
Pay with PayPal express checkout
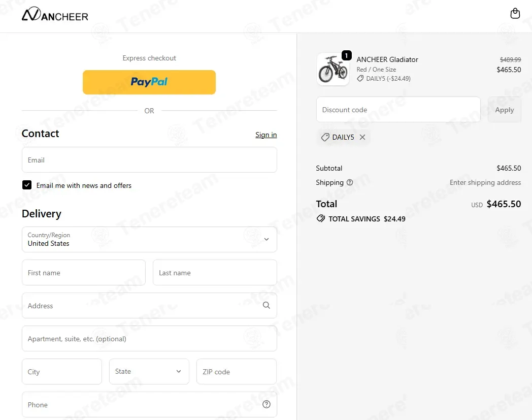pyautogui.click(x=149, y=82)
